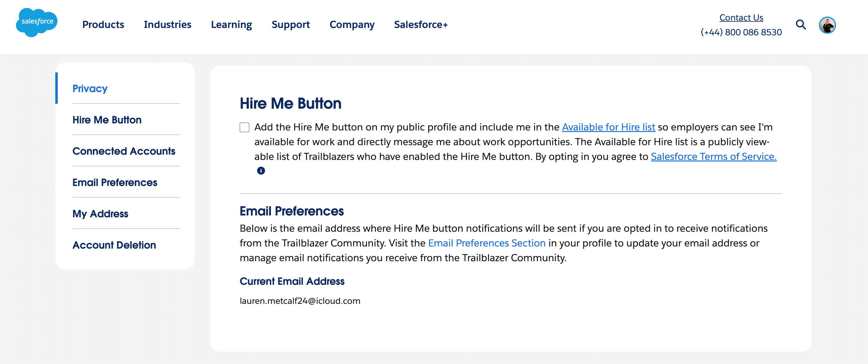
Task: Open My Address settings section
Action: 100,214
